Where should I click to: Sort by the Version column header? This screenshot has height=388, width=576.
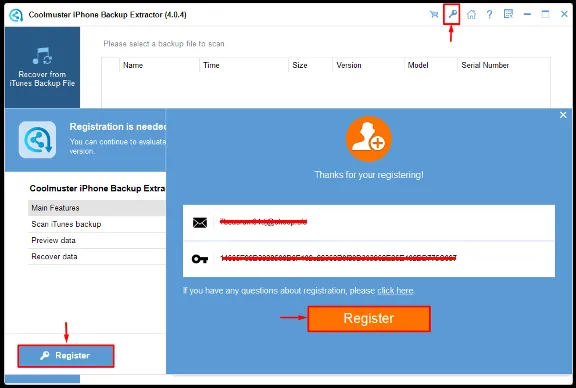[368, 65]
